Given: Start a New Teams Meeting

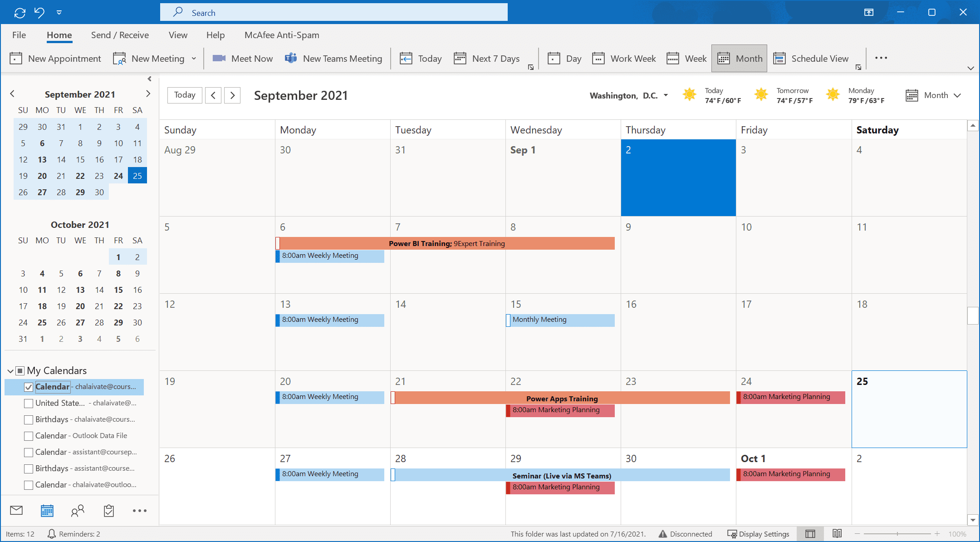Looking at the screenshot, I should tap(334, 58).
